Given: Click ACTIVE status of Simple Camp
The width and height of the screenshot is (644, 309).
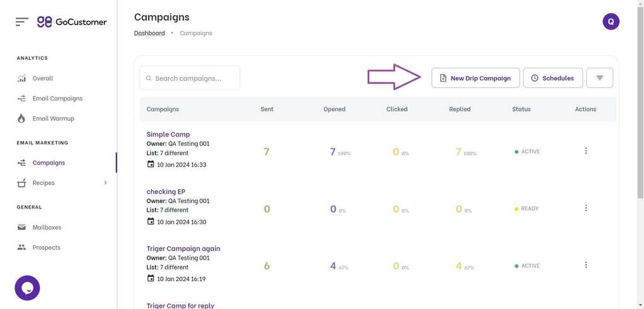Looking at the screenshot, I should click(x=528, y=151).
